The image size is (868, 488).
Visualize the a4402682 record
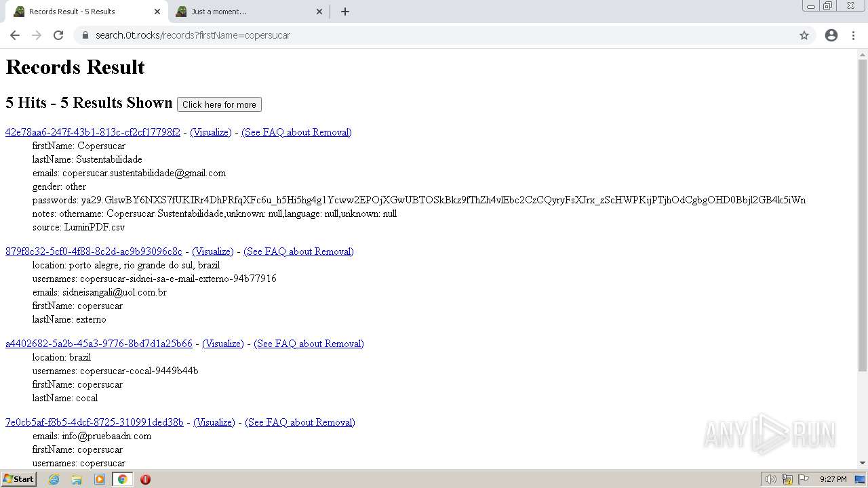click(x=223, y=344)
